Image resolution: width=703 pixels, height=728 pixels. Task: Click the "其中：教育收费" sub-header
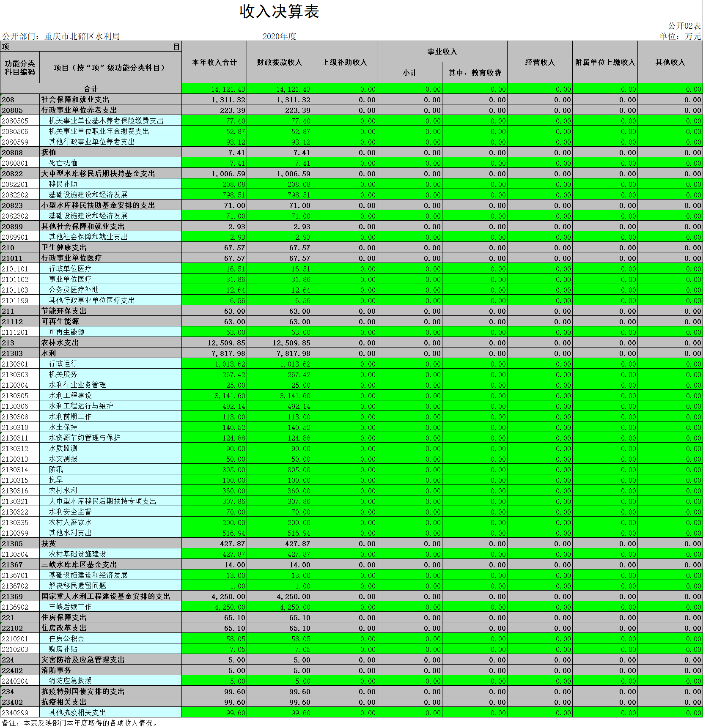click(475, 73)
